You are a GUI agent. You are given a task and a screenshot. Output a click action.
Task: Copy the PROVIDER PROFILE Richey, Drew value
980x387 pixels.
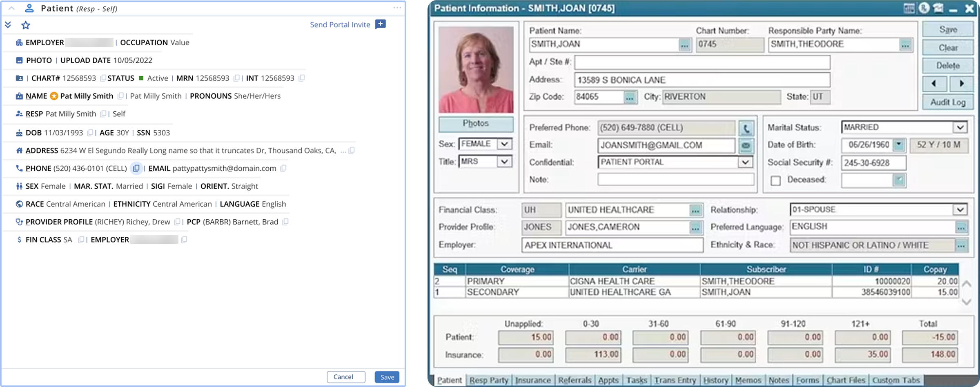[177, 222]
